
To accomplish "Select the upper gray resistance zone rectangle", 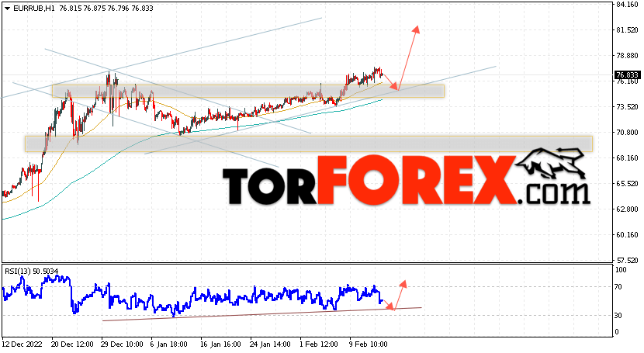I will click(x=248, y=91).
